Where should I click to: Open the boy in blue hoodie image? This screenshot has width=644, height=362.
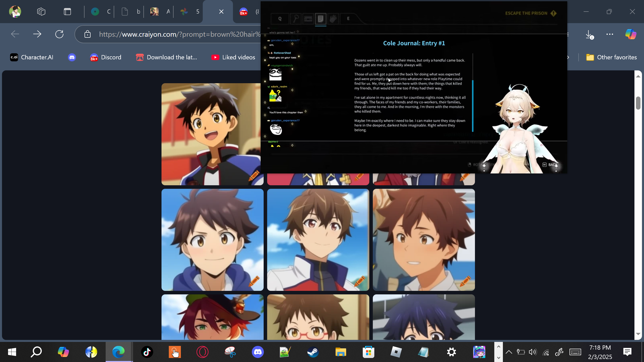tap(213, 240)
